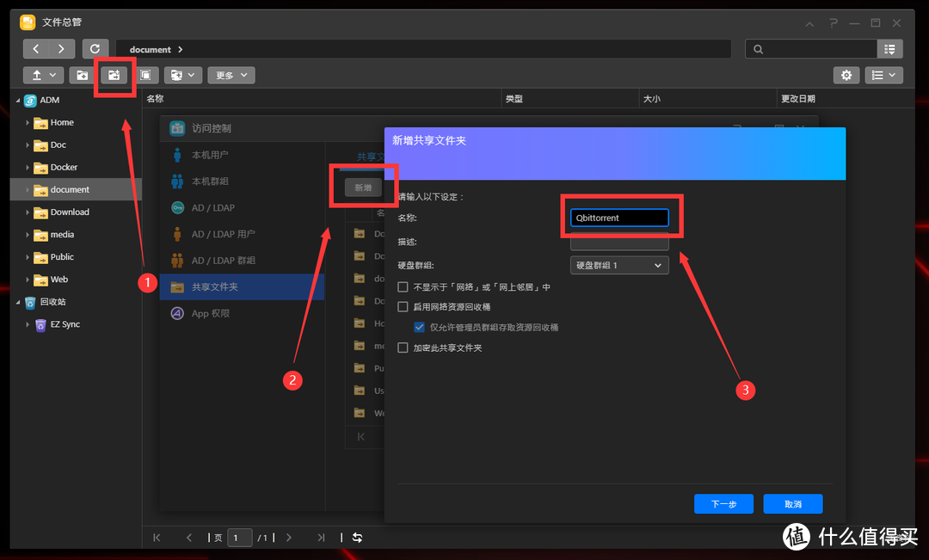Open the 更多 dropdown menu
This screenshot has height=560, width=929.
coord(231,75)
